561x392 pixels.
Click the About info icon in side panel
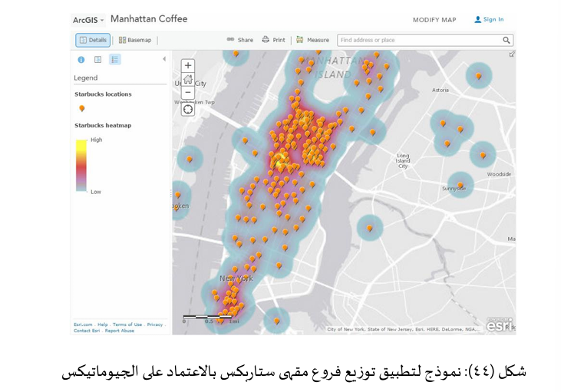coord(81,59)
